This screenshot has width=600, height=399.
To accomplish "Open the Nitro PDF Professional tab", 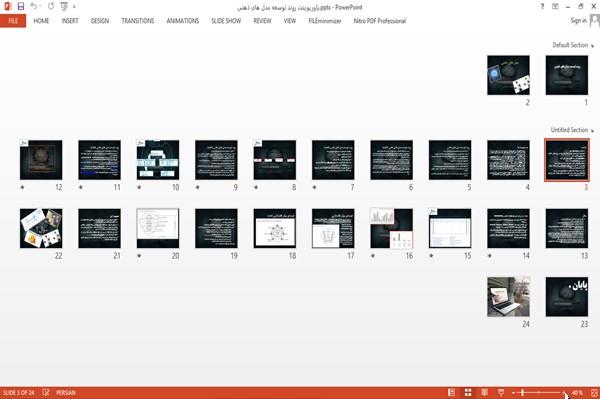I will (380, 21).
